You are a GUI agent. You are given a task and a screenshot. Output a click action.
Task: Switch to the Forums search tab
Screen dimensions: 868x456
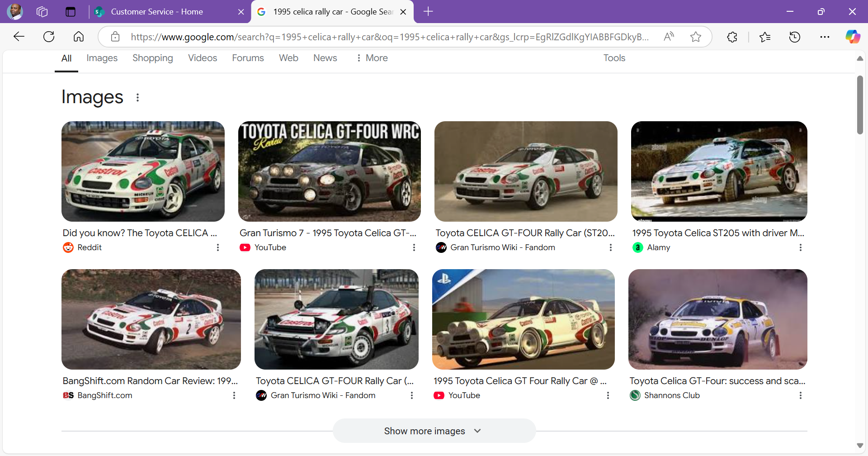248,58
